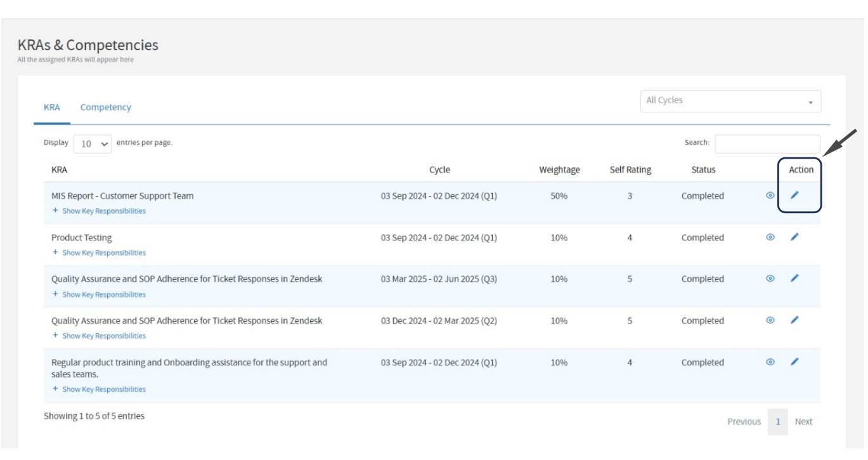Open entries per page dropdown
This screenshot has height=460, width=868.
pos(93,143)
